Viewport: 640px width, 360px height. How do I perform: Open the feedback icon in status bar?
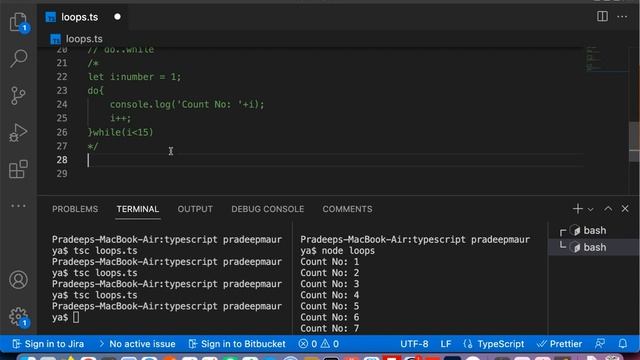pyautogui.click(x=600, y=344)
